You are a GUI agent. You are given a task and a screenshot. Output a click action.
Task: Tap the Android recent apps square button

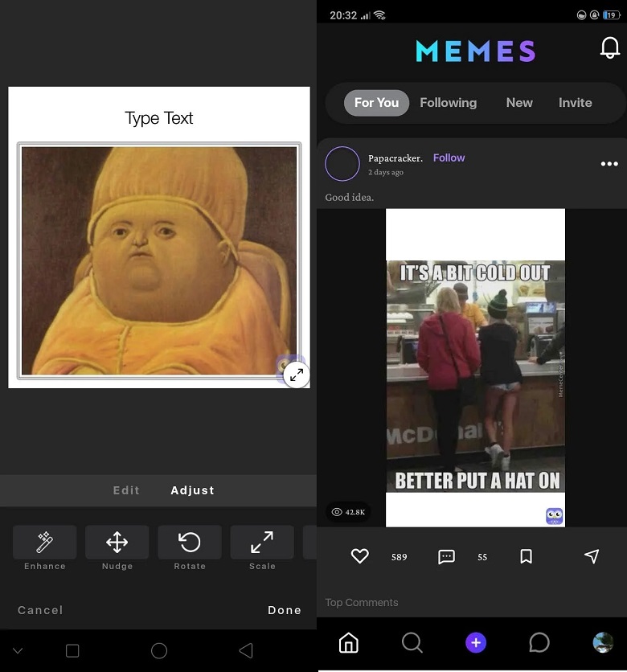point(72,650)
